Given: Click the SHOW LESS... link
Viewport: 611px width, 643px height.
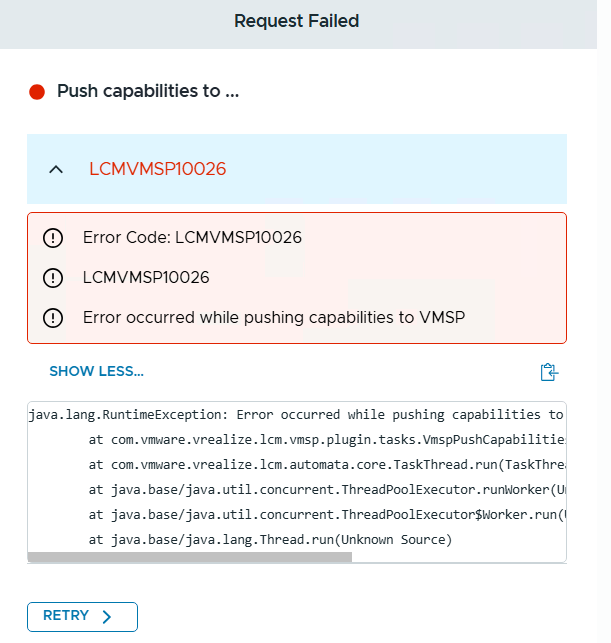Looking at the screenshot, I should [96, 372].
